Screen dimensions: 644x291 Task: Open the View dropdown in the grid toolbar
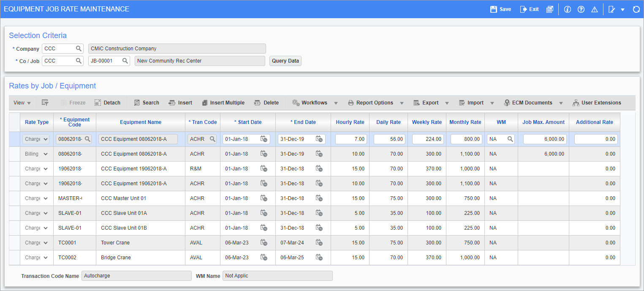pos(22,102)
